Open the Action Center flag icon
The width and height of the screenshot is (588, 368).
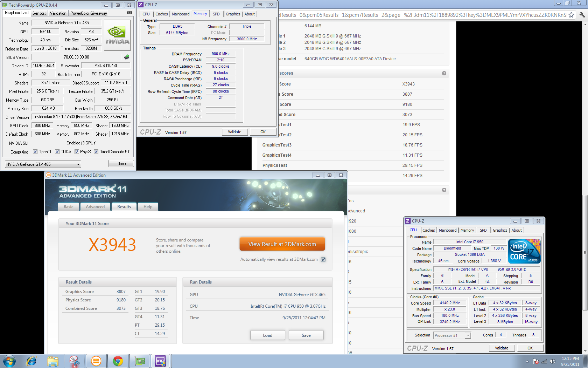point(536,361)
